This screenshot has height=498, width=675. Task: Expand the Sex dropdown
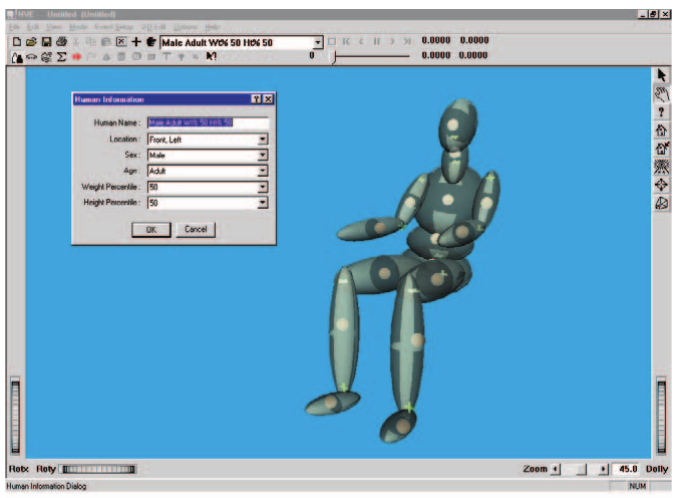coord(263,155)
